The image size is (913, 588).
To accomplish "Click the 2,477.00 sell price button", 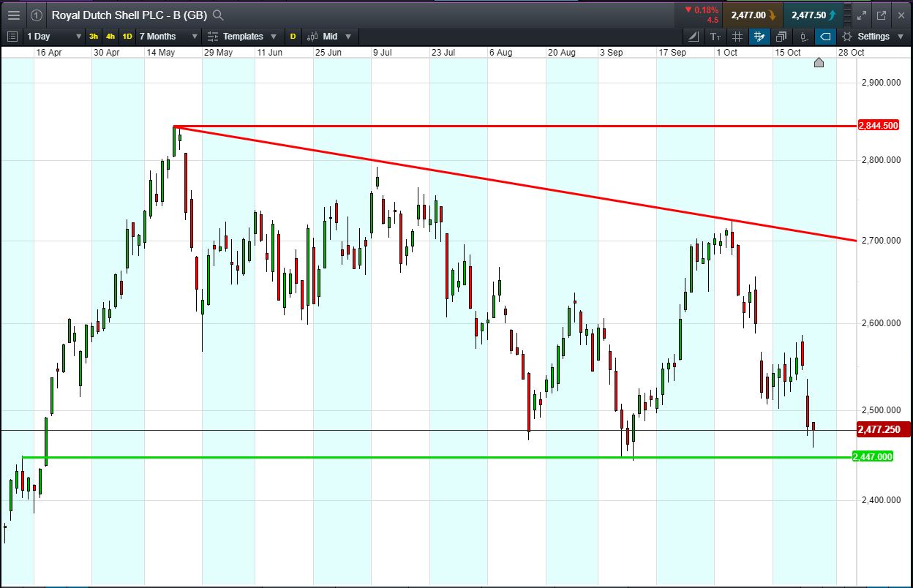I will 752,15.
